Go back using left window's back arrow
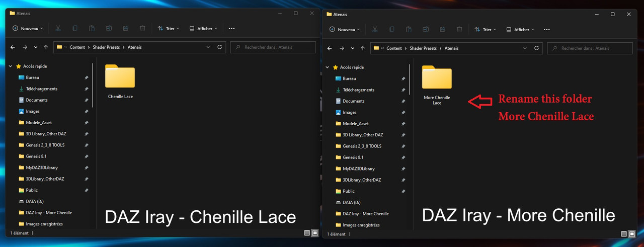 pyautogui.click(x=13, y=47)
